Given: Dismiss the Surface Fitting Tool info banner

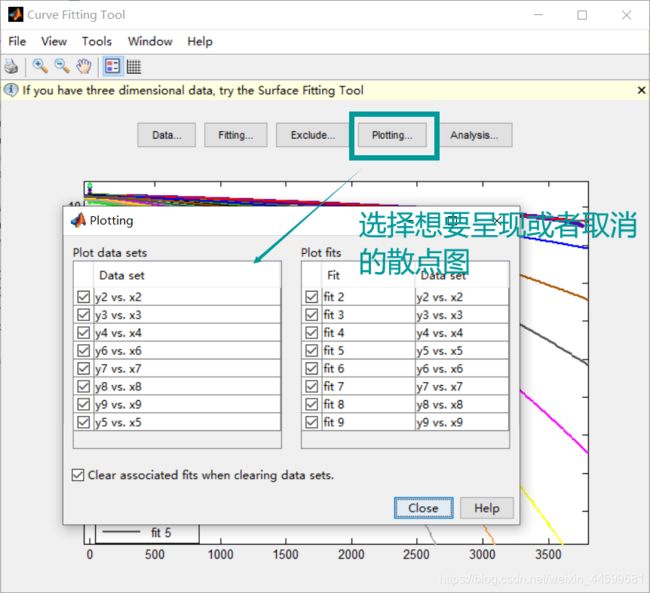Looking at the screenshot, I should [x=641, y=90].
